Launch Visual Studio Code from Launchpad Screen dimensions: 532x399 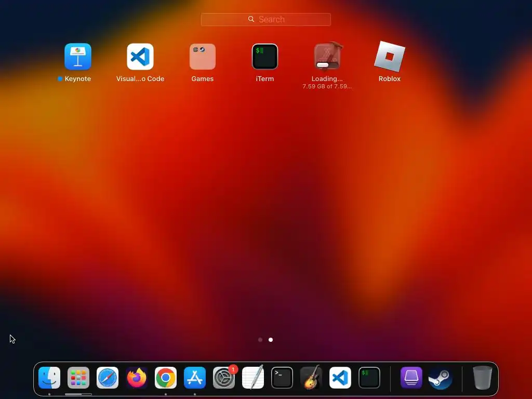pyautogui.click(x=140, y=56)
